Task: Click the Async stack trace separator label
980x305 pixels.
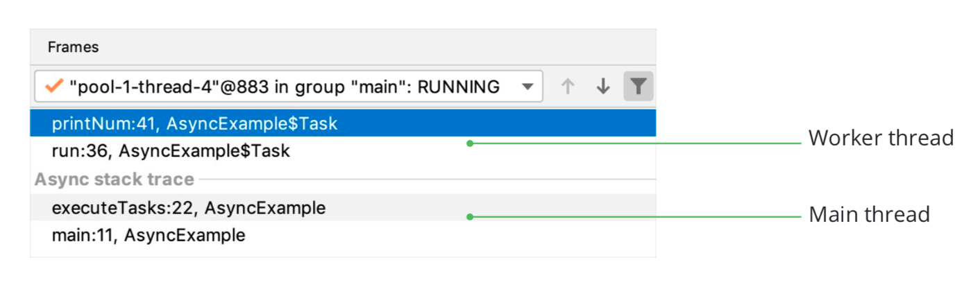Action: [115, 180]
